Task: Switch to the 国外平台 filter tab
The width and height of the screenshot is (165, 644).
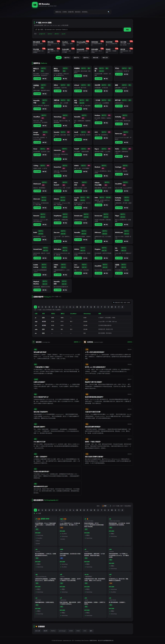Action: pyautogui.click(x=86, y=58)
